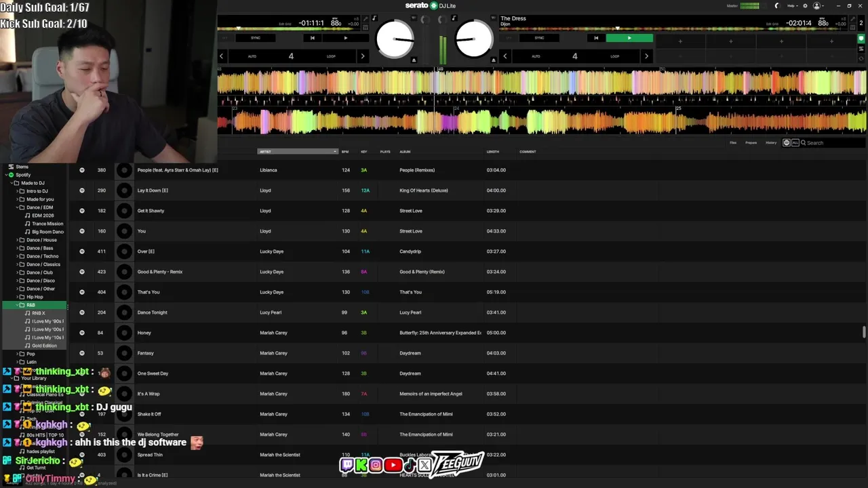Toggle SYNC on the left deck

coord(256,38)
